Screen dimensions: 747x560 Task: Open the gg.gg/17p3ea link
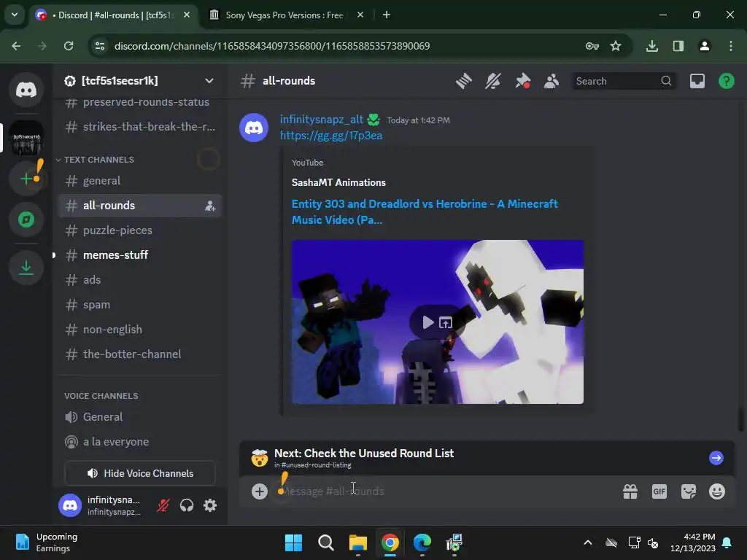pos(331,136)
